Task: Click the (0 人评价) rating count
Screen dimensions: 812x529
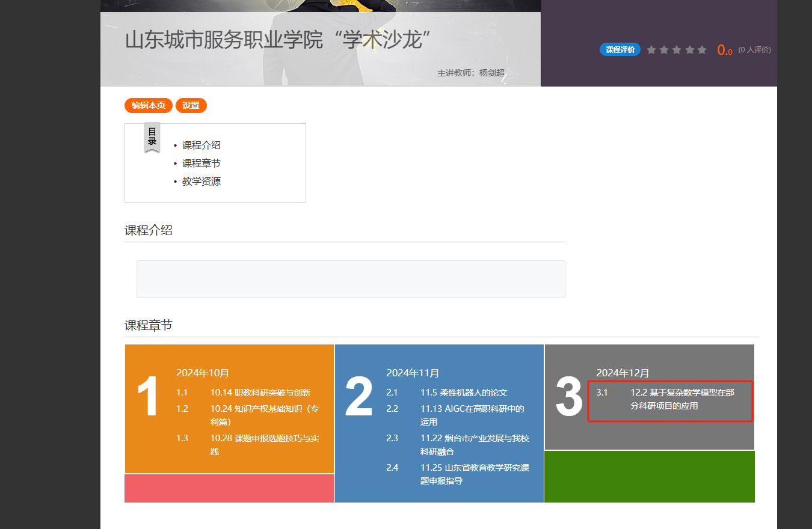Action: (754, 50)
